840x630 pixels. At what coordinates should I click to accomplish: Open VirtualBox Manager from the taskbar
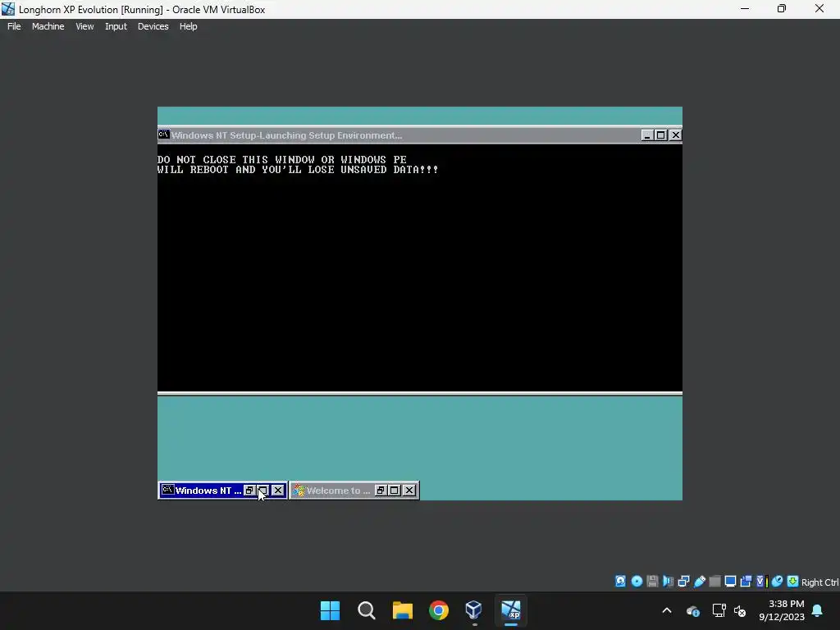474,610
